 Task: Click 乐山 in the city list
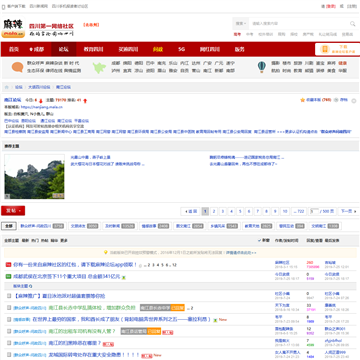(173, 63)
